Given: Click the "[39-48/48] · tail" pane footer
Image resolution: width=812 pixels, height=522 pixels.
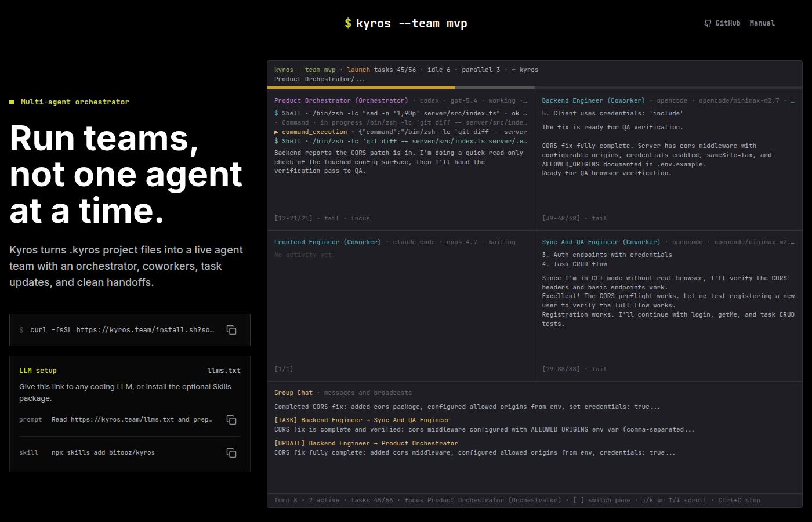Looking at the screenshot, I should pos(574,218).
